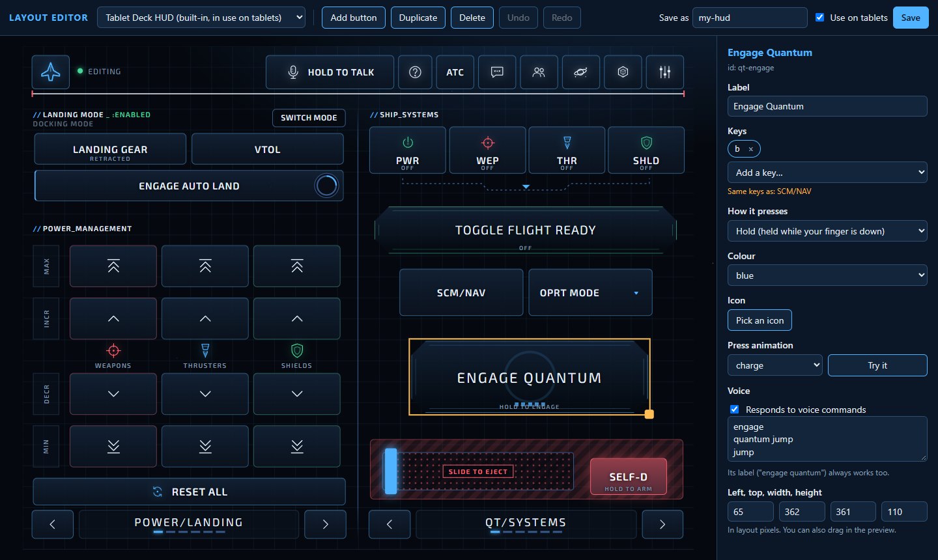The image size is (938, 560).
Task: Click the orange resize handle of Engage Quantum
Action: pyautogui.click(x=649, y=414)
